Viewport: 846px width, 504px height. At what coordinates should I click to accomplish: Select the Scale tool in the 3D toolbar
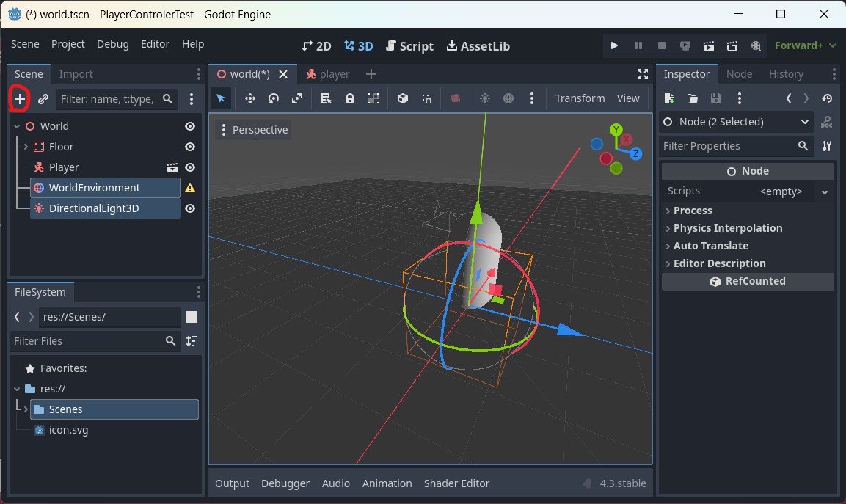click(297, 98)
